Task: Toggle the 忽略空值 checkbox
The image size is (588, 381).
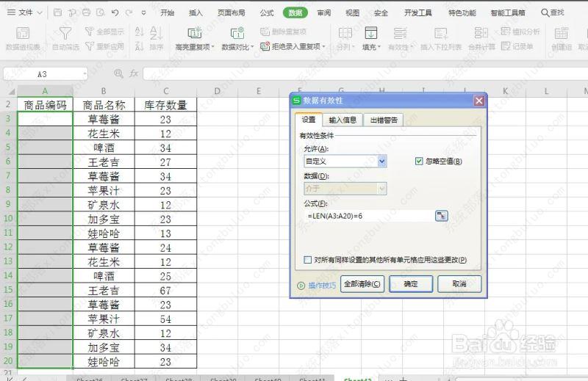Action: pyautogui.click(x=419, y=162)
